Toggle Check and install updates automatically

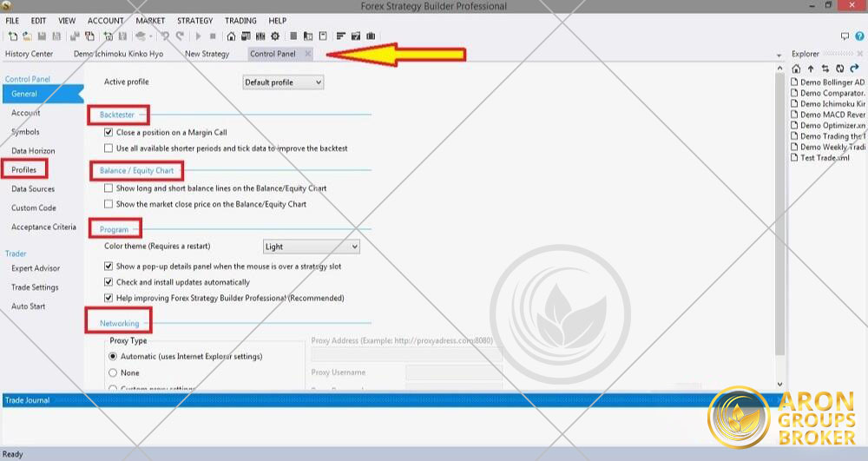point(108,282)
